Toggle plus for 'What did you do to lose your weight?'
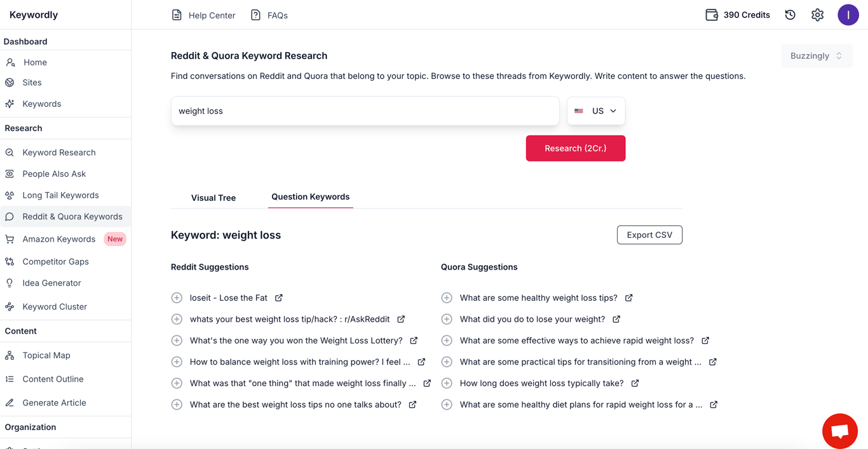The width and height of the screenshot is (868, 449). 447,319
